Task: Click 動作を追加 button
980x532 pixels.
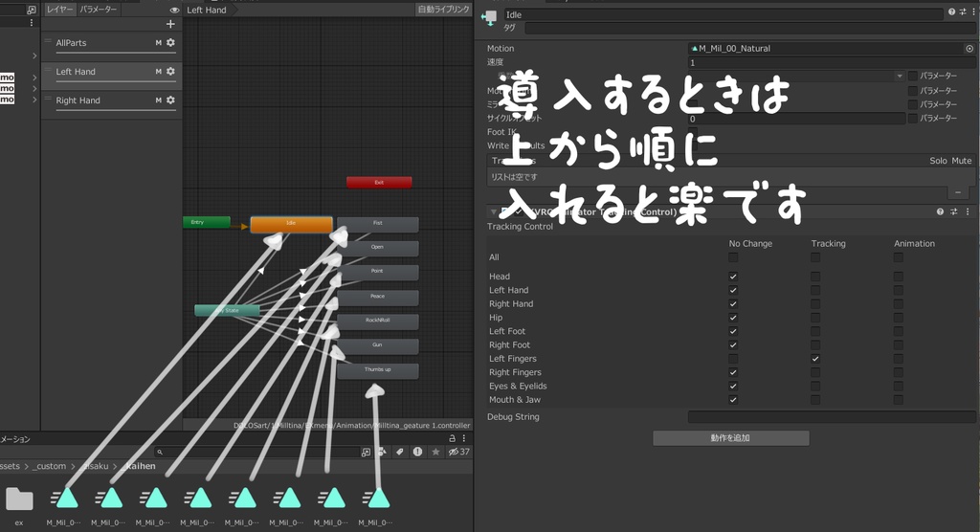Action: 730,438
